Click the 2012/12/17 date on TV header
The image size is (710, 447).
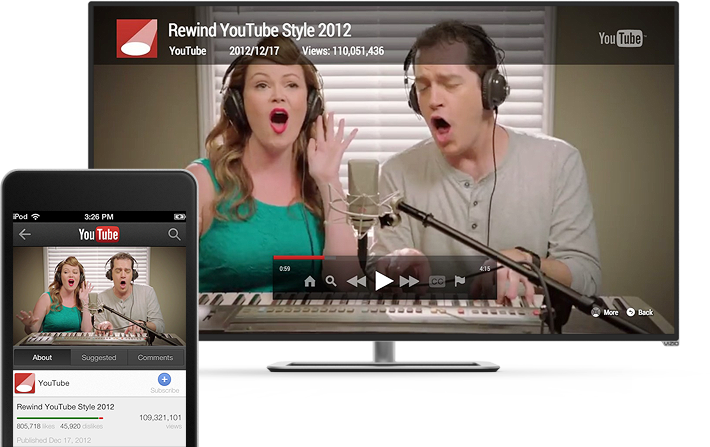click(x=254, y=51)
